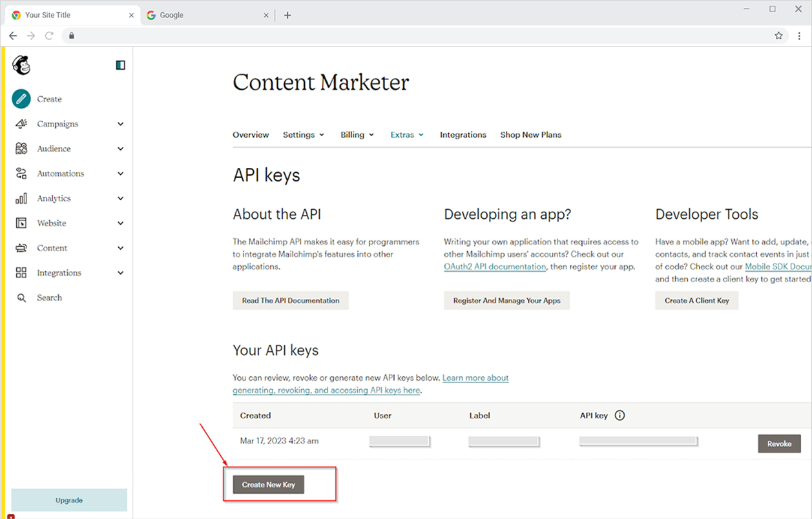
Task: Open the Settings dropdown menu
Action: click(x=303, y=135)
